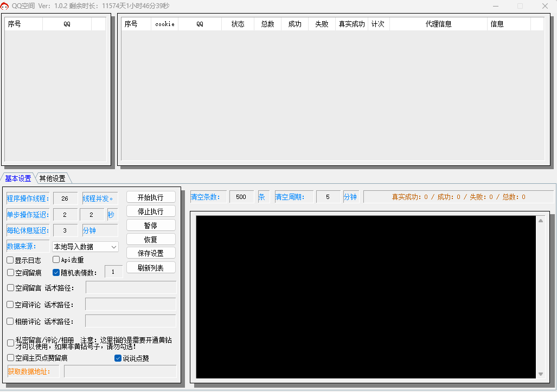Click the 停止执行 button

151,211
